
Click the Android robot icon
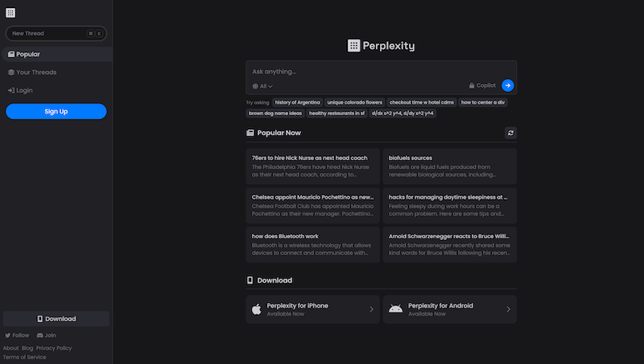(x=395, y=309)
